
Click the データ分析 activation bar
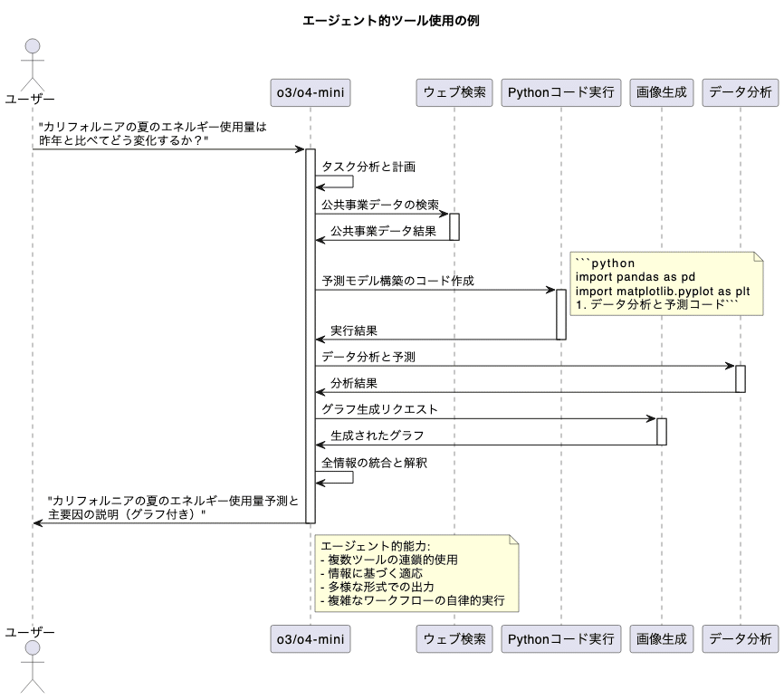click(741, 379)
